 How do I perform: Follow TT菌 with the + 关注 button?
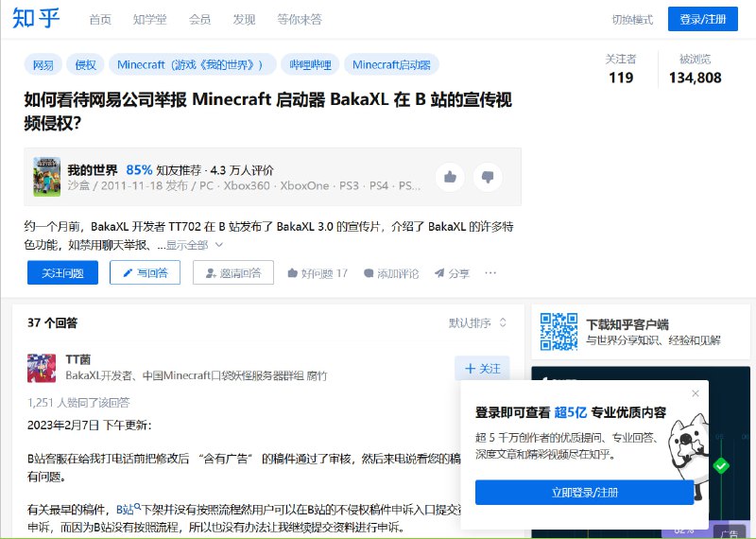point(482,369)
